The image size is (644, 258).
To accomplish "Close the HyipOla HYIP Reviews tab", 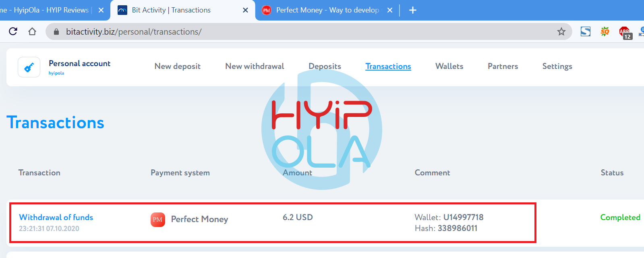I will click(101, 10).
